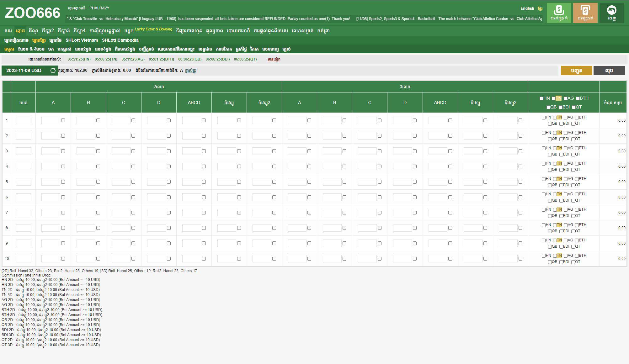Click the scrolling announcement ticker text
The image size is (629, 364).
click(x=304, y=19)
